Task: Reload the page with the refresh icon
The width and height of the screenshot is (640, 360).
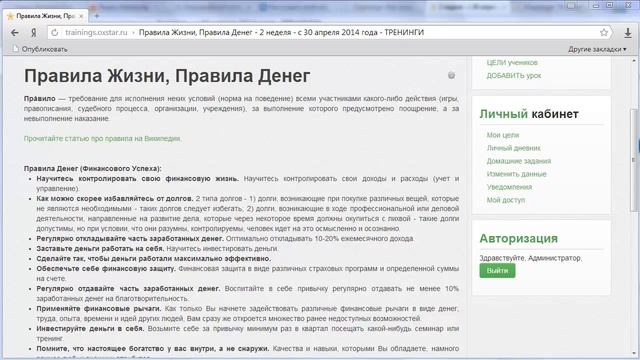Action: point(55,33)
